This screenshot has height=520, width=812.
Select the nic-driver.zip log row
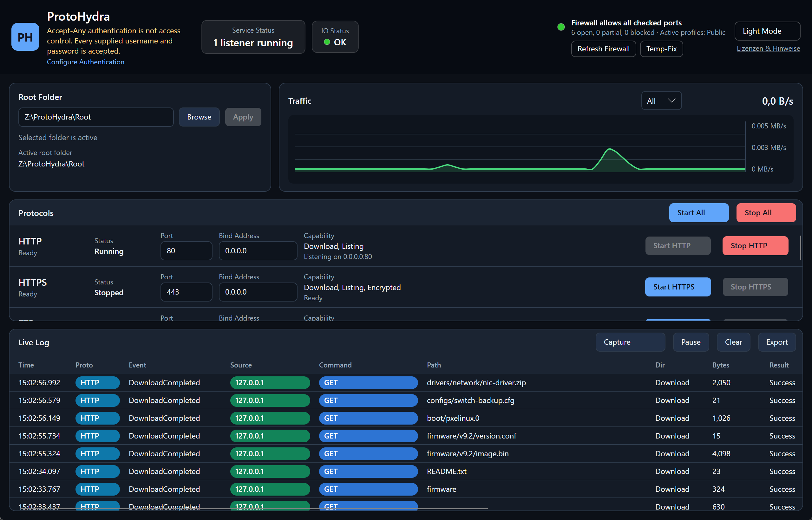point(406,383)
